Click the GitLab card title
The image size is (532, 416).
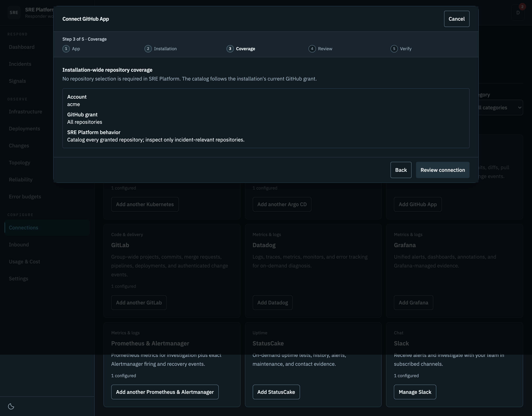[120, 245]
